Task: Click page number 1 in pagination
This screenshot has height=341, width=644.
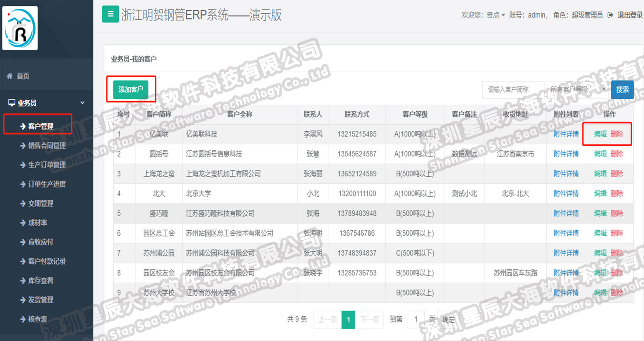Action: tap(348, 319)
